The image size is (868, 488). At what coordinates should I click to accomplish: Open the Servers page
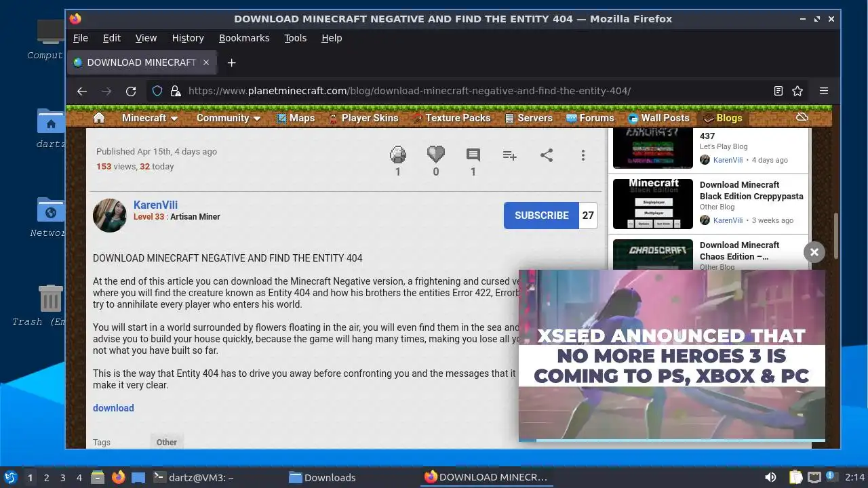coord(529,118)
